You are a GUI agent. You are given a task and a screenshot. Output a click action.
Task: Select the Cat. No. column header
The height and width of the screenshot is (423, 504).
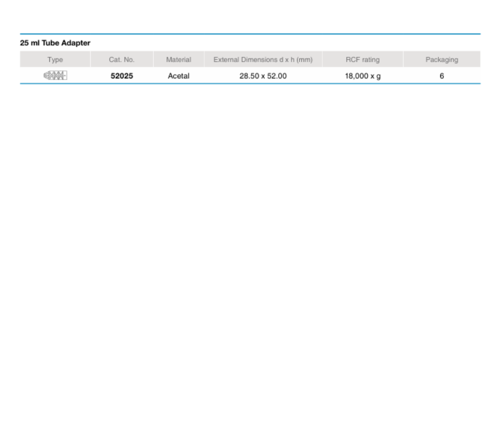(122, 60)
